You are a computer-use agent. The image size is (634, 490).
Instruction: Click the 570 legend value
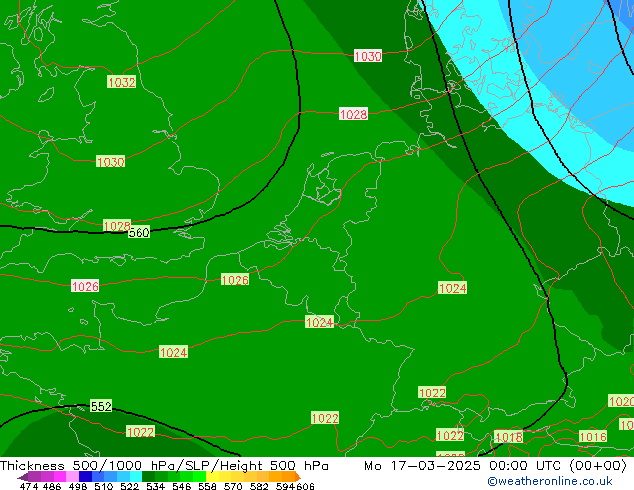pos(233,486)
